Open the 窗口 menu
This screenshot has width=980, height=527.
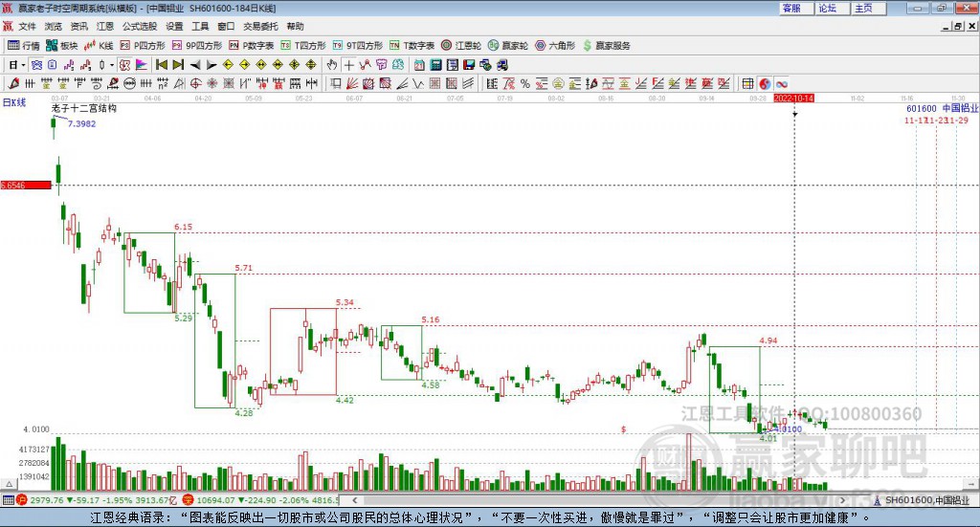[226, 26]
